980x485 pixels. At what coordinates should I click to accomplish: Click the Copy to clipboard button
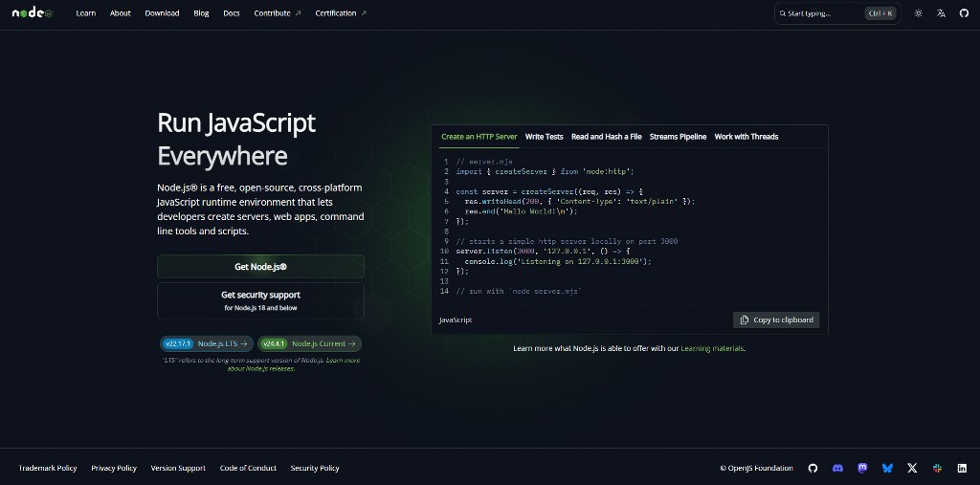click(x=776, y=320)
